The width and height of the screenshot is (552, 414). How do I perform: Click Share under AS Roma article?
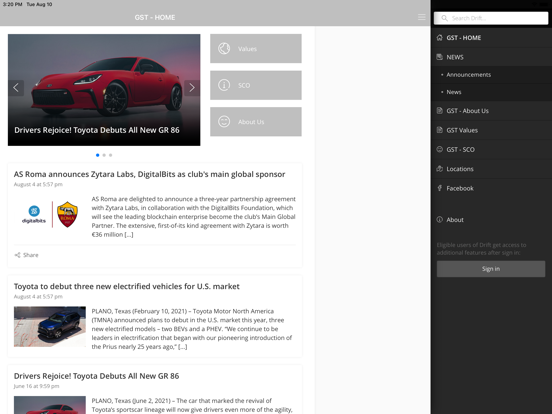(x=26, y=255)
